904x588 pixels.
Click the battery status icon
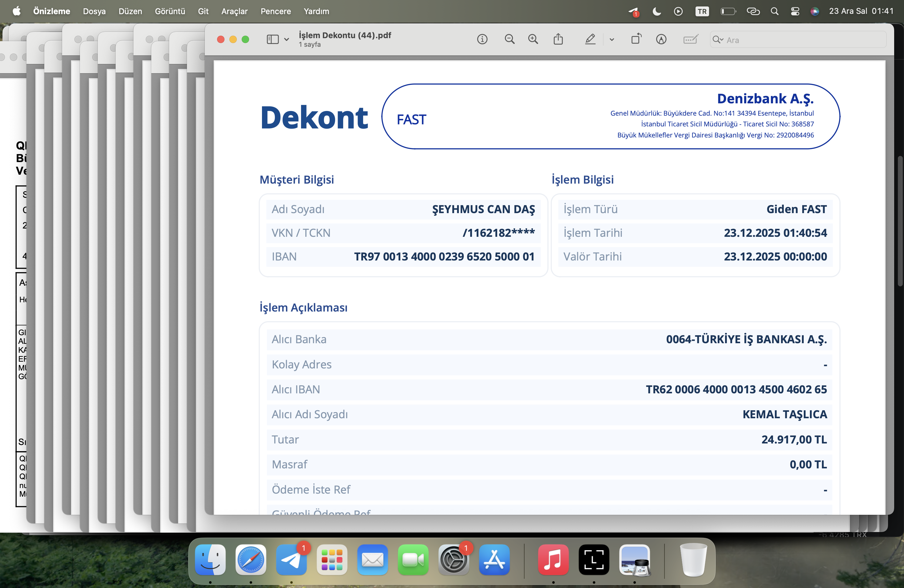tap(728, 11)
